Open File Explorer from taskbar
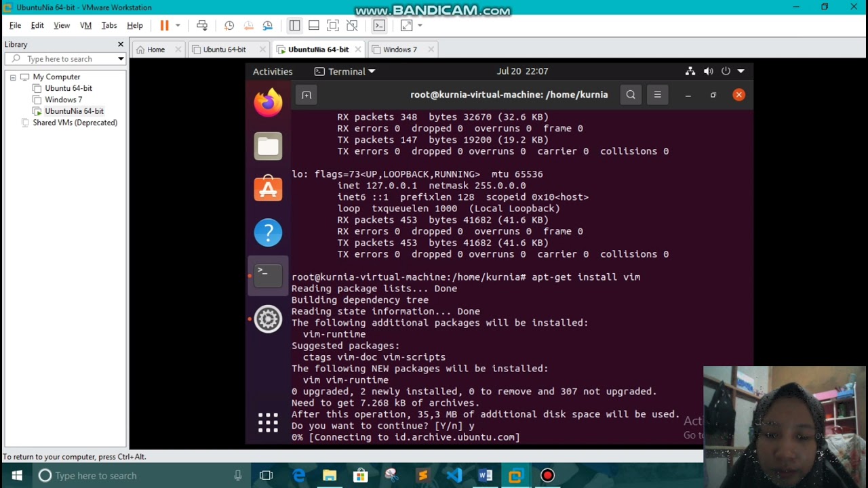868x488 pixels. [330, 476]
